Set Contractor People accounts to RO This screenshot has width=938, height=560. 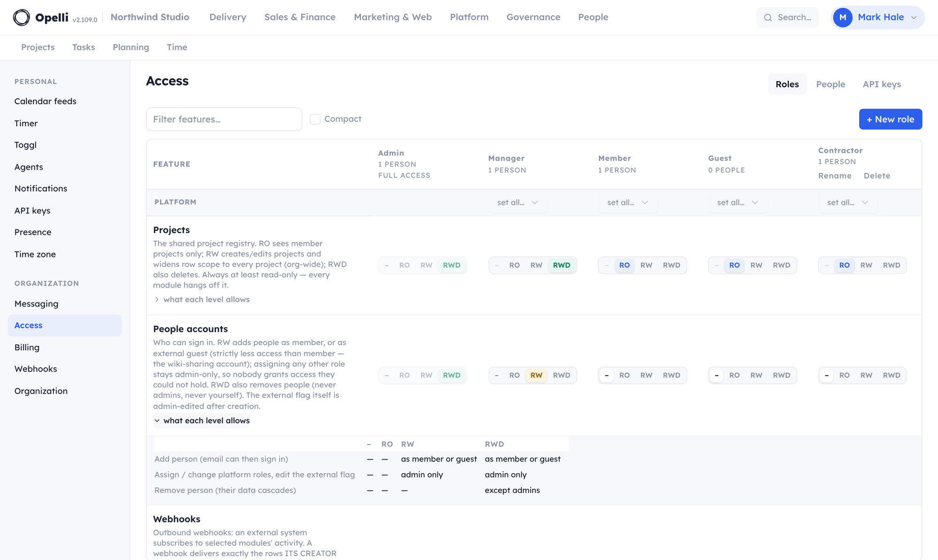(844, 375)
